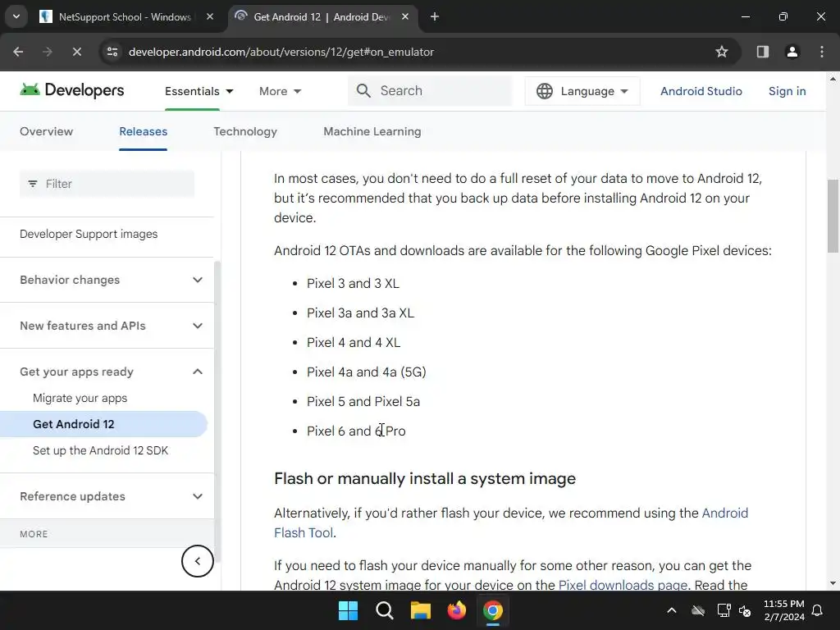The width and height of the screenshot is (840, 630).
Task: Click the 'Pixel 6 and 6 Pro' list item
Action: coord(356,431)
